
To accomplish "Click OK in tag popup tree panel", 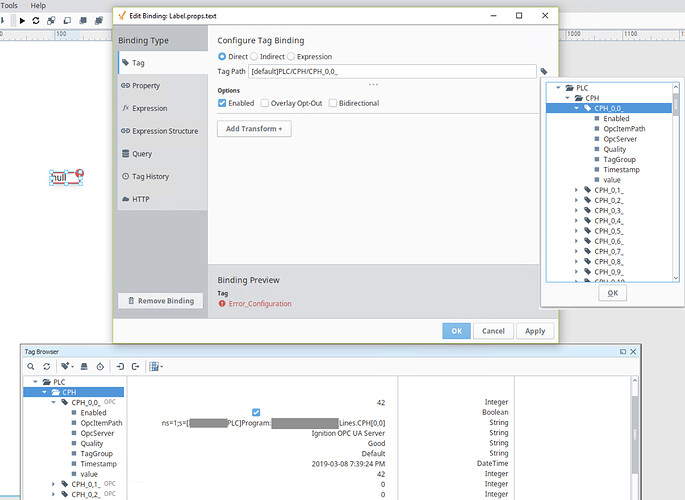I will point(612,293).
